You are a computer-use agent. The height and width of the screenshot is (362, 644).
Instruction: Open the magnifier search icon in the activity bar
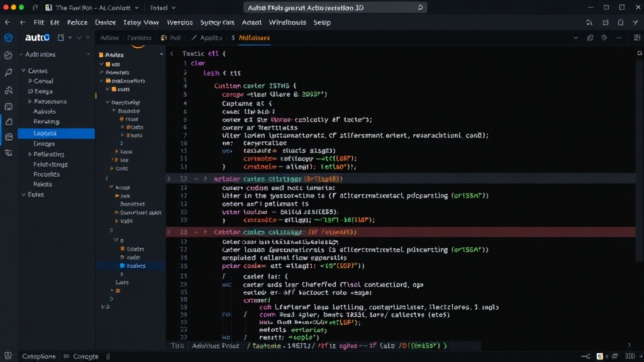coord(8,73)
